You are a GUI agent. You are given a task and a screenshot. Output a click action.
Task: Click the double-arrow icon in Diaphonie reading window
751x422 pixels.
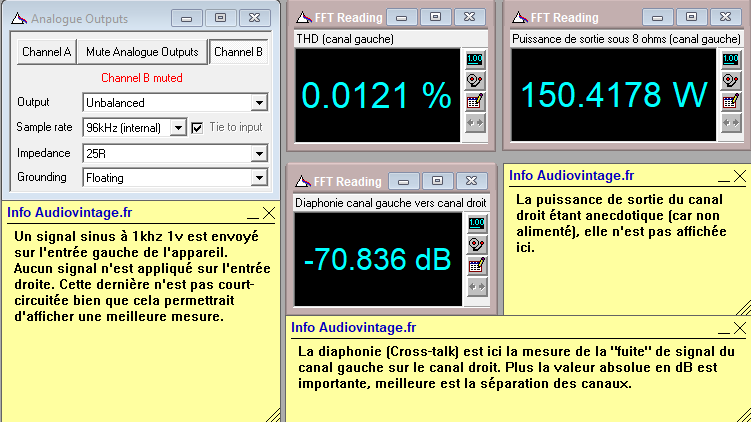[477, 287]
